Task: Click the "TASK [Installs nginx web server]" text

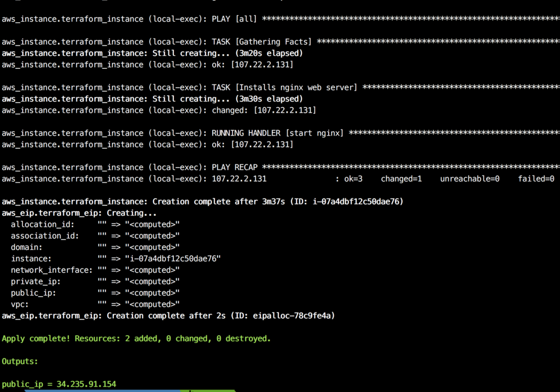Action: pos(284,87)
